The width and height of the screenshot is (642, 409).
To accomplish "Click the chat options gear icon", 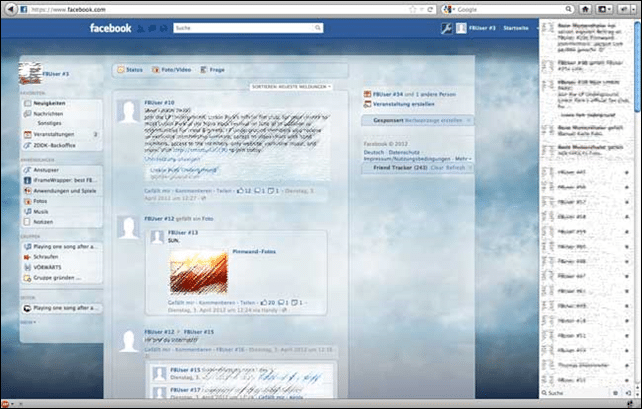I will pyautogui.click(x=615, y=393).
